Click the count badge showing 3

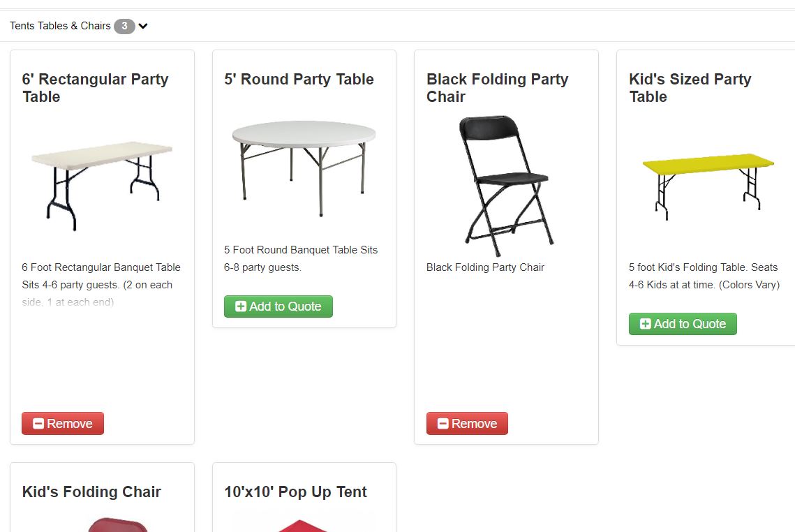coord(124,26)
